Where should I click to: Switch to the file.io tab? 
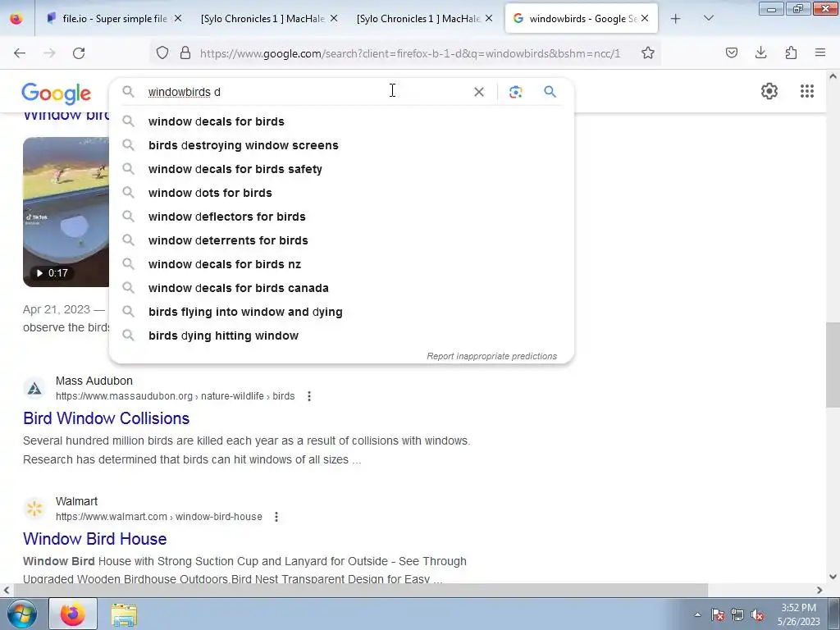pos(113,19)
